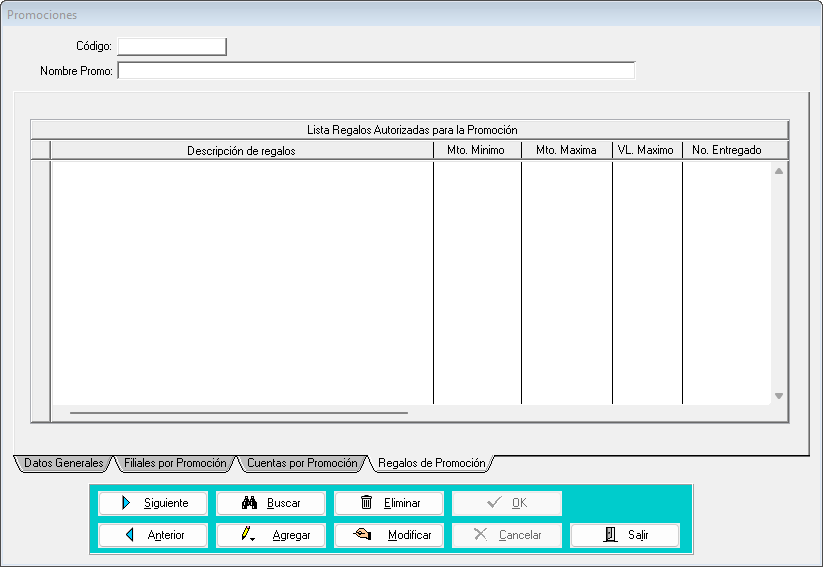This screenshot has width=823, height=567.
Task: Click the Siguiente blue arrow icon
Action: pos(126,503)
